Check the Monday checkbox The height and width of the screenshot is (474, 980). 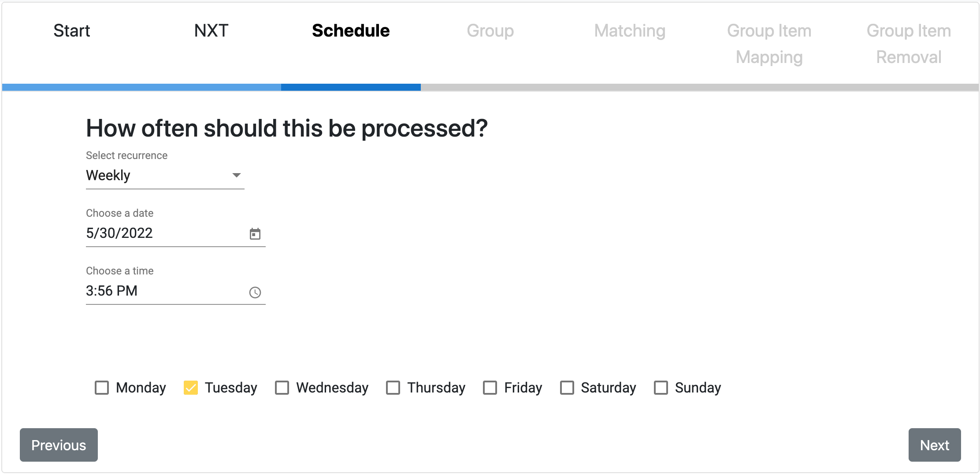click(x=102, y=388)
